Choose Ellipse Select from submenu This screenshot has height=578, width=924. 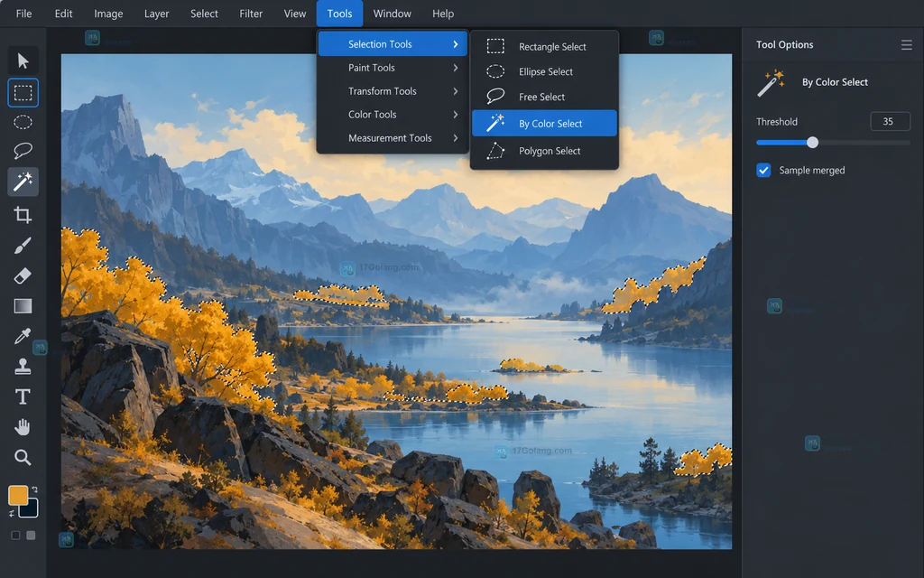tap(544, 72)
